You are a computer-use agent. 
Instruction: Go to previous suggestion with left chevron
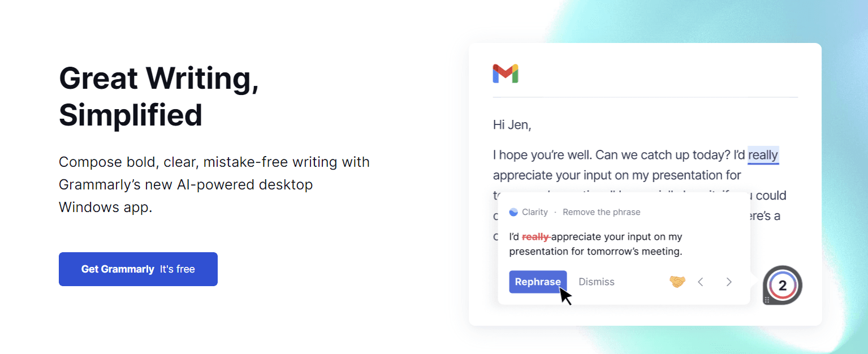701,282
